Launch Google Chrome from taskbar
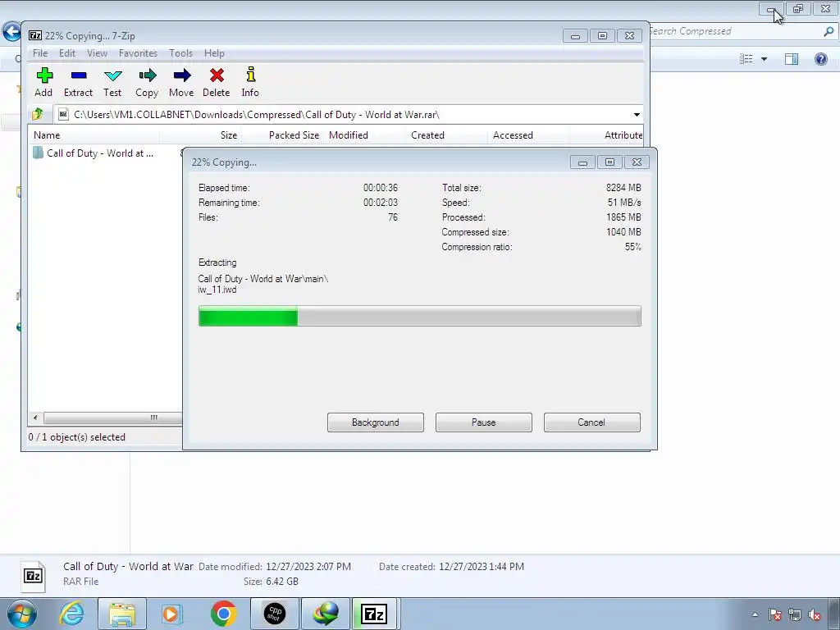 pos(223,614)
